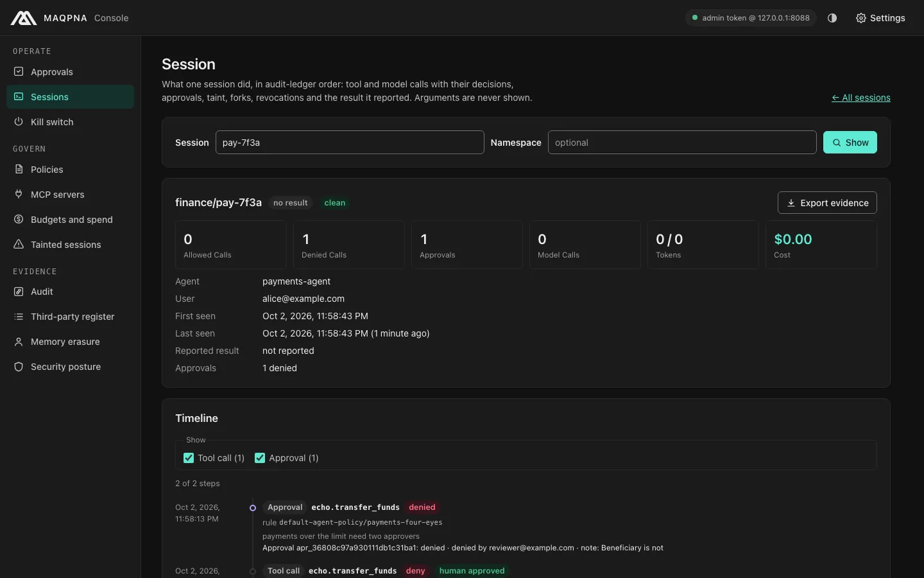Image resolution: width=924 pixels, height=578 pixels.
Task: Click the $0.00 Cost card
Action: click(x=821, y=245)
